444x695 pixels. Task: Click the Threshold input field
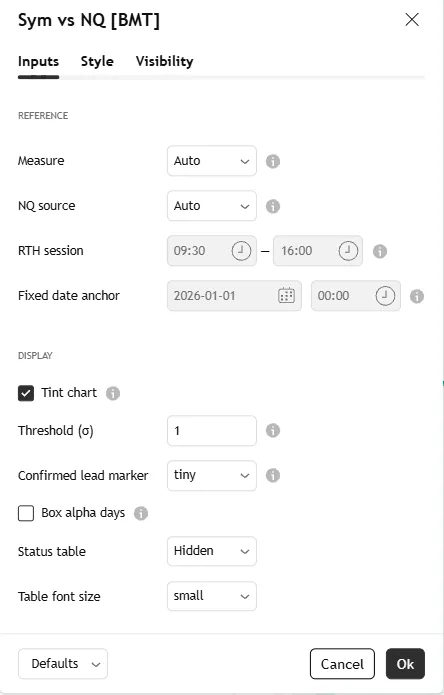(x=212, y=430)
